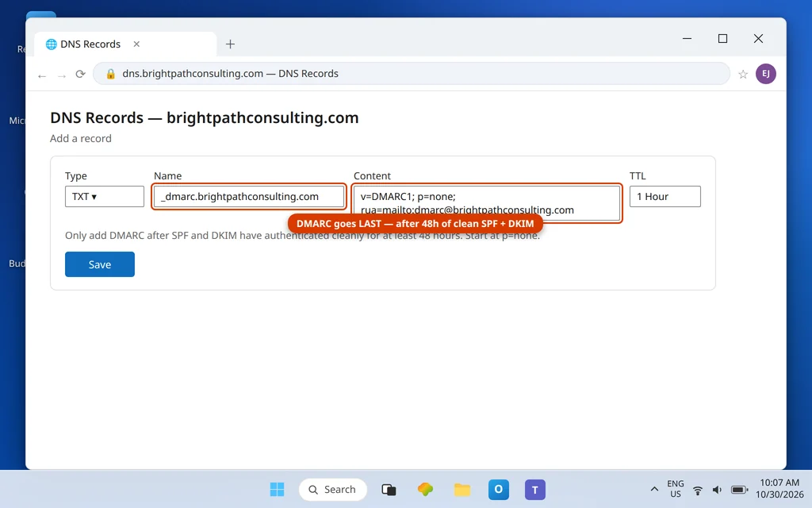Minimize the browser window
Screen dimensions: 812x508
pos(687,38)
